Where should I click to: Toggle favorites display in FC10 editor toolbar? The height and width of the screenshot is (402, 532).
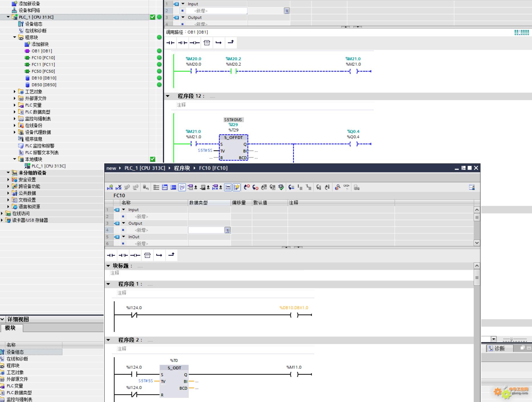[x=236, y=187]
